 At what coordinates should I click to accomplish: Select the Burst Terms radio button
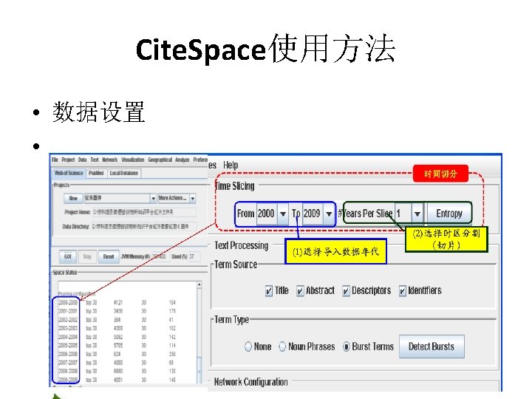pos(346,347)
